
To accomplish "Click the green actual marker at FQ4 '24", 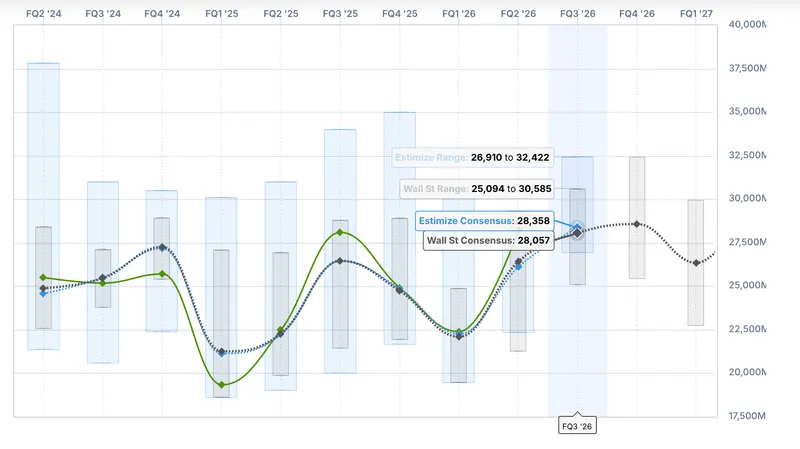I will point(162,274).
